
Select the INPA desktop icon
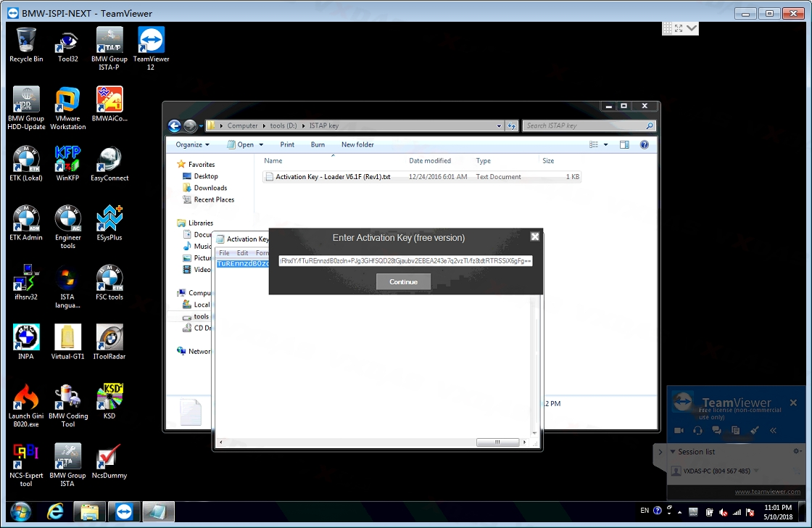click(26, 342)
